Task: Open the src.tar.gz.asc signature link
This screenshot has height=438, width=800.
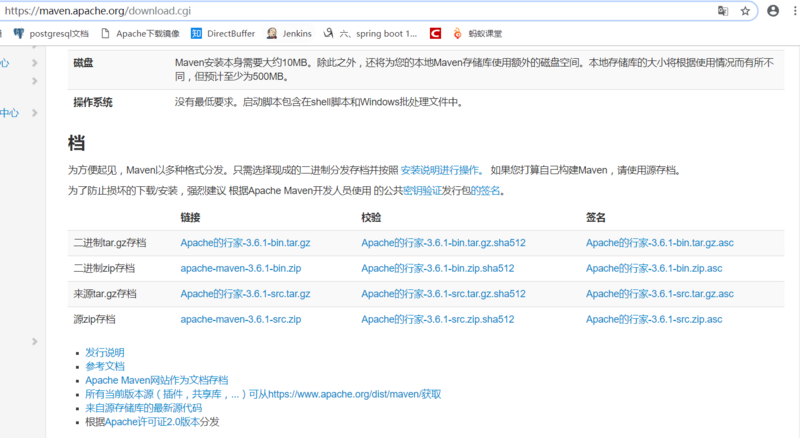Action: pyautogui.click(x=660, y=294)
